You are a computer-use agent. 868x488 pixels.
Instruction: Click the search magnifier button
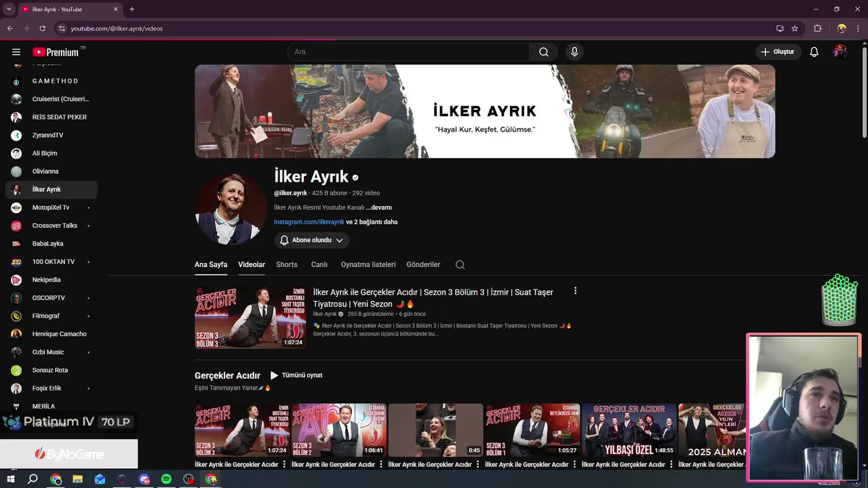[x=544, y=52]
